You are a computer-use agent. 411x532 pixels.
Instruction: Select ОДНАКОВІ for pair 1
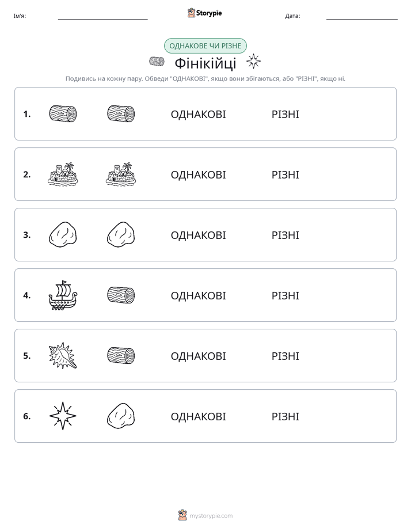click(199, 115)
